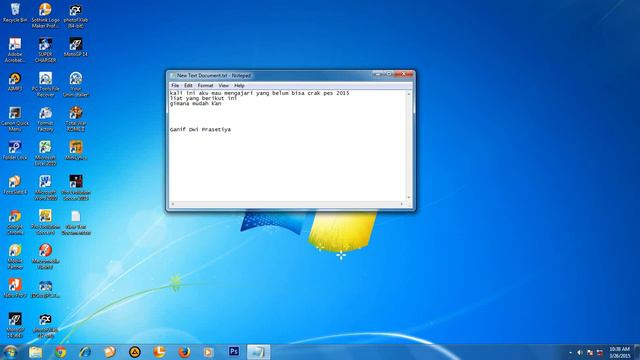The height and width of the screenshot is (360, 640).
Task: Select the Format Factory desktop shortcut
Action: tap(45, 119)
